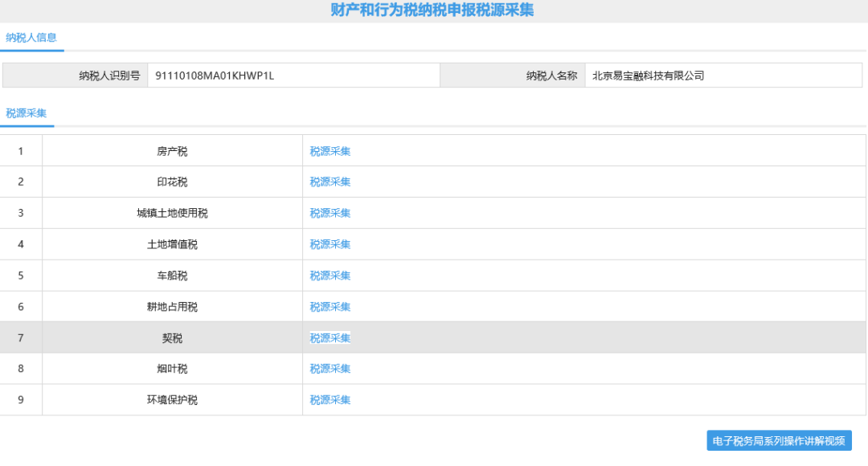The image size is (868, 466).
Task: Click the 纳税人识别号 field value 91110108MA01KHWP1L
Action: click(215, 76)
